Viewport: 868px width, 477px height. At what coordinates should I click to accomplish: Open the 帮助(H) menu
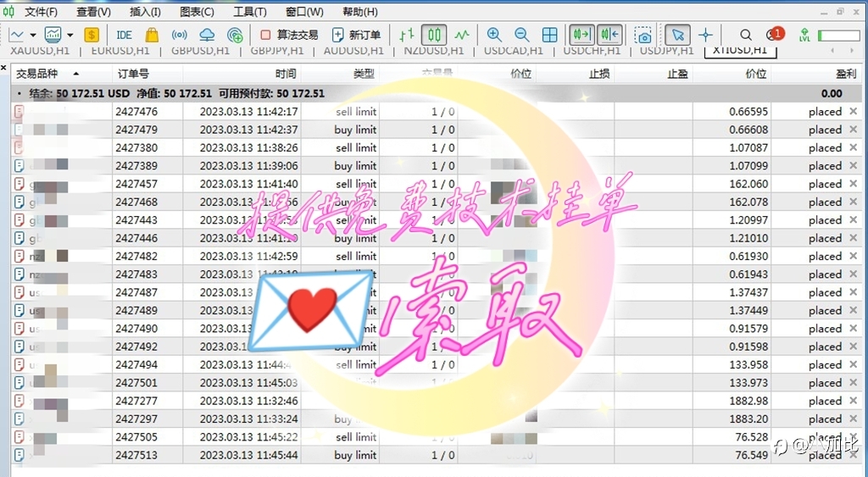coord(360,12)
